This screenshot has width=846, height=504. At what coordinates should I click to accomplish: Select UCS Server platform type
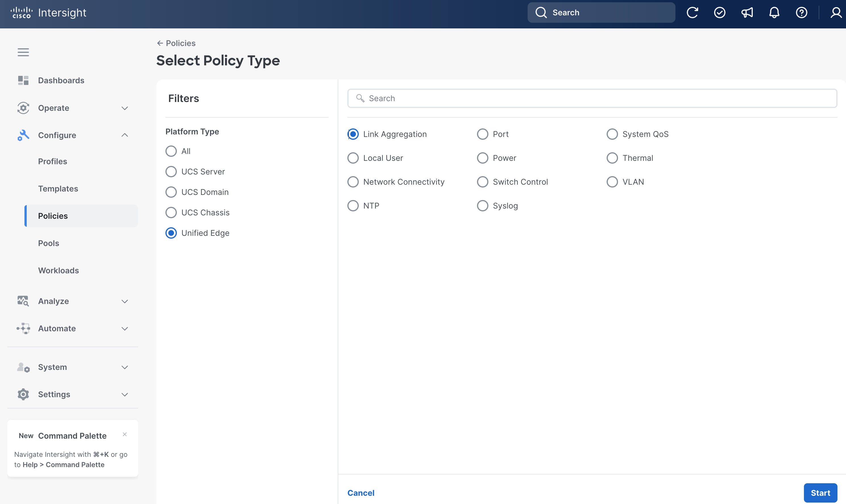tap(171, 172)
